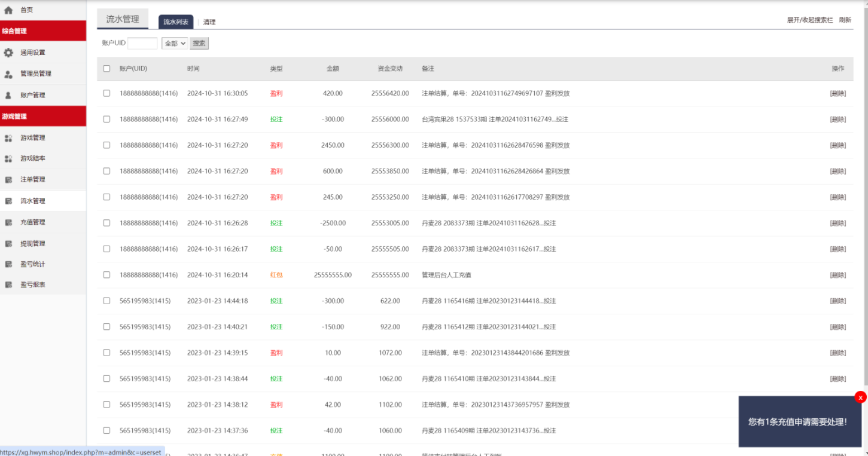This screenshot has width=868, height=456.
Task: Click 展开/收起搜索栏 link
Action: point(810,20)
